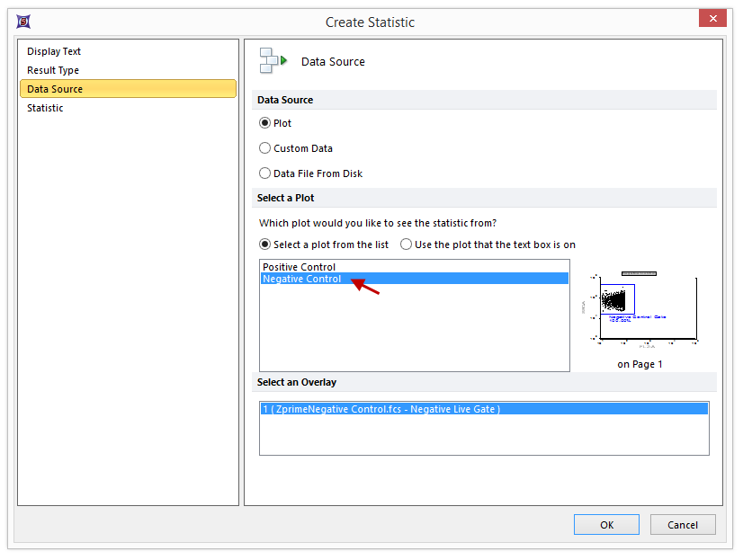Open the Display Text category

54,51
